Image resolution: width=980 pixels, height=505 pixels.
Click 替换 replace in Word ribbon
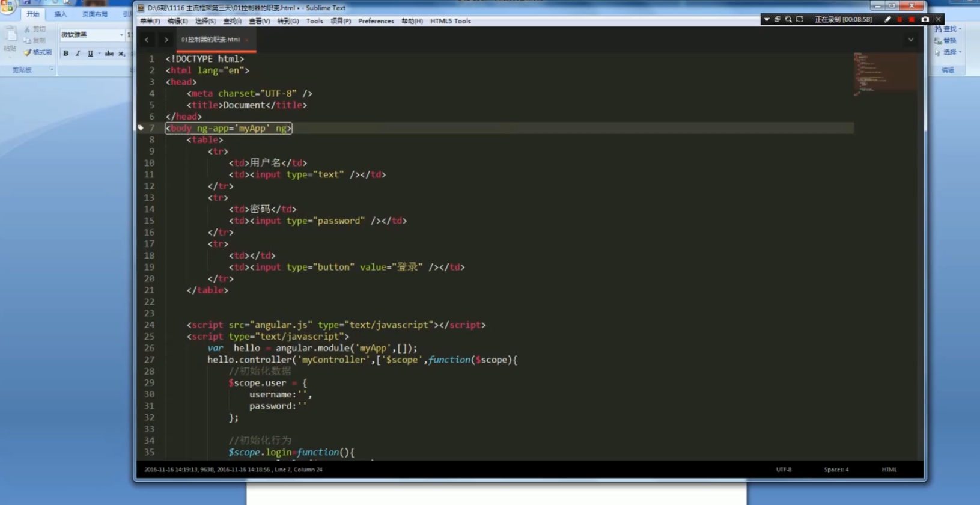[946, 41]
